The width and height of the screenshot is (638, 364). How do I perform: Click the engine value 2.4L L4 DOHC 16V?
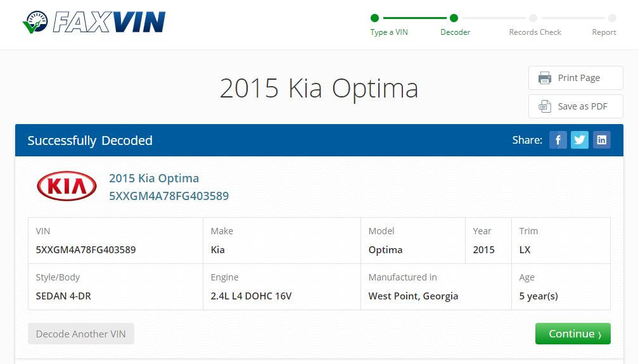251,296
